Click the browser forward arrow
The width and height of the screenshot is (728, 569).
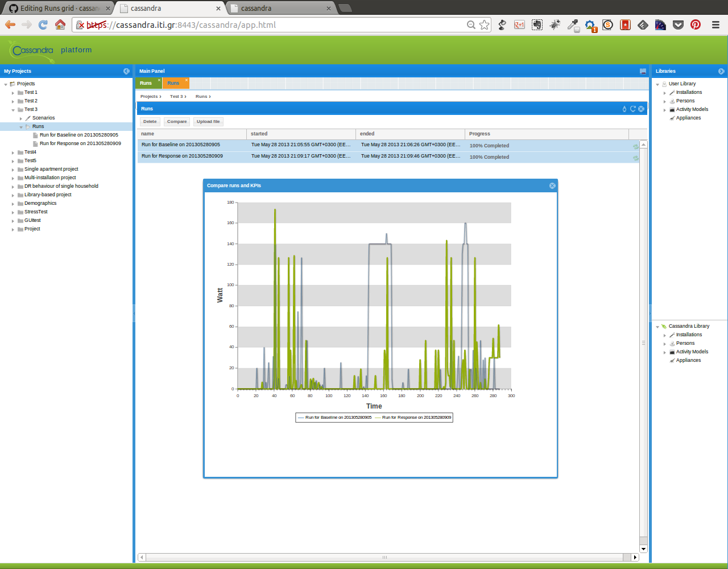pos(26,24)
